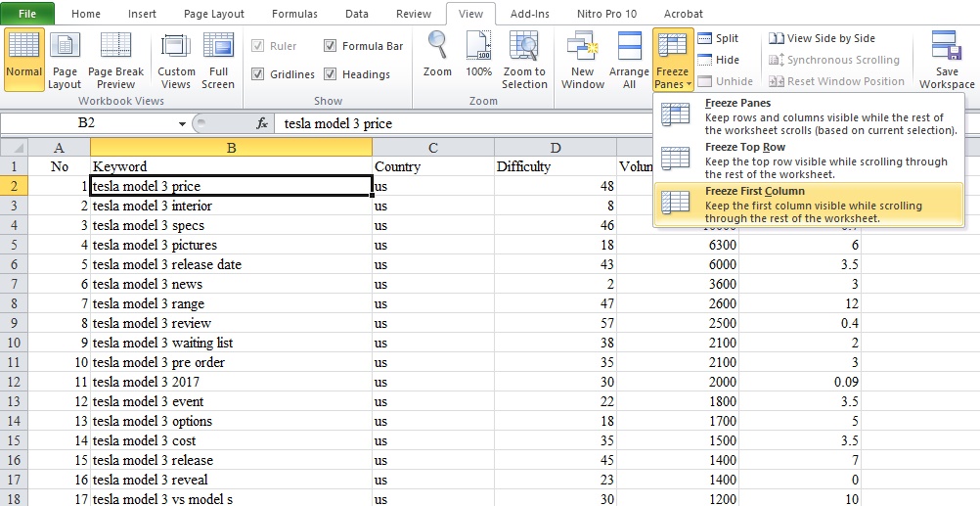Set zoom to 100%
980x506 pixels.
[x=478, y=55]
